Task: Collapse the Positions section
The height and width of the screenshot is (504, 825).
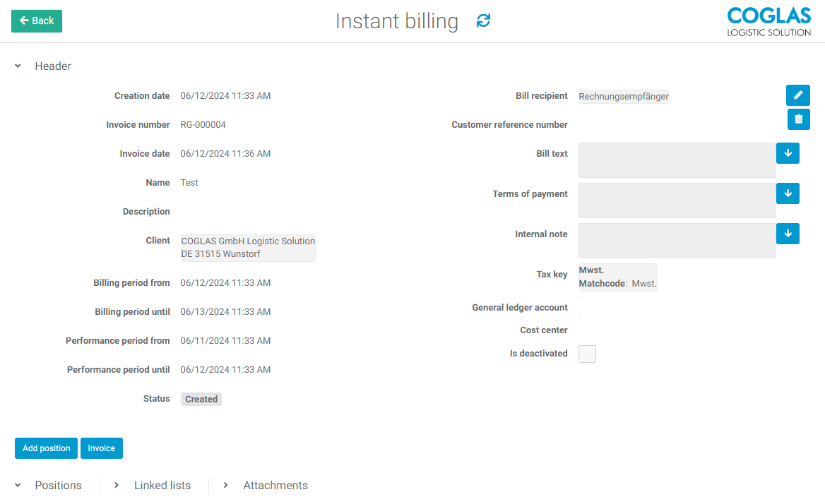Action: [x=18, y=486]
